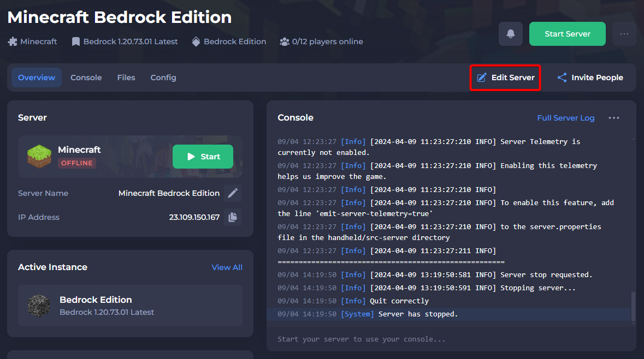The image size is (644, 359).
Task: Click the Bedrock block instance icon
Action: (x=39, y=306)
